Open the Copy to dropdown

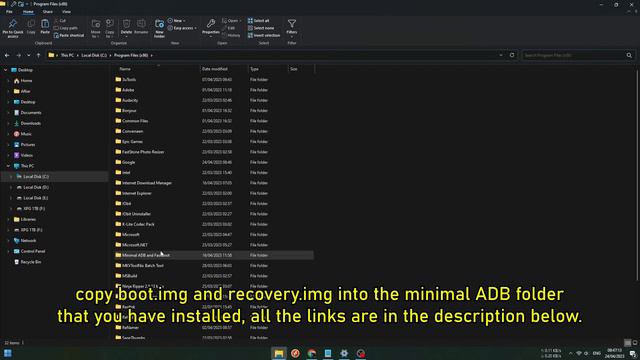[x=109, y=29]
